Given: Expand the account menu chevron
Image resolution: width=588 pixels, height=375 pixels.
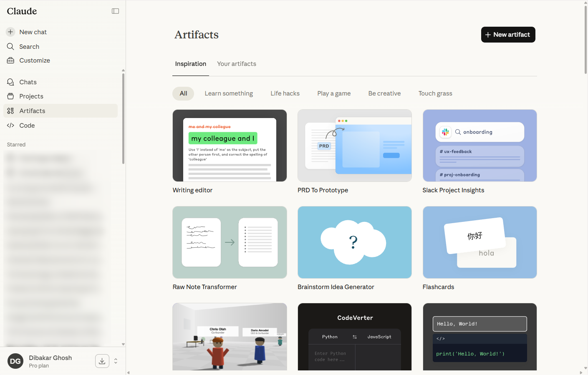Looking at the screenshot, I should (x=116, y=361).
